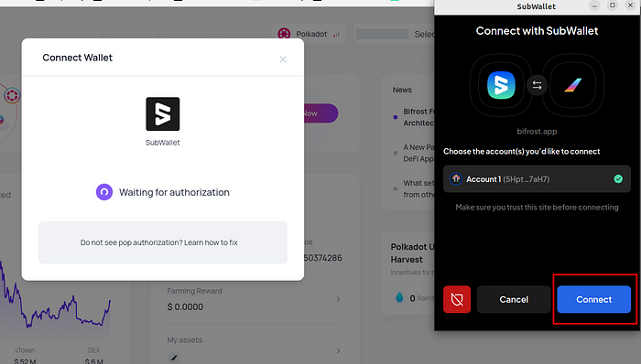Click Cancel in the SubWallet popup

514,300
